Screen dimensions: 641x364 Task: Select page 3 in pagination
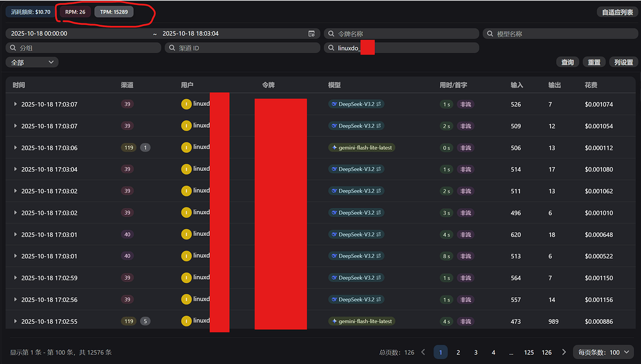(x=476, y=352)
